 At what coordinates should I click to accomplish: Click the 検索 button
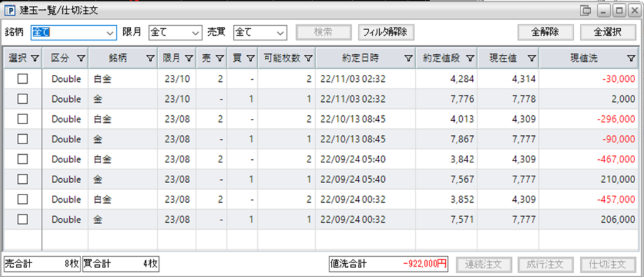pyautogui.click(x=325, y=33)
